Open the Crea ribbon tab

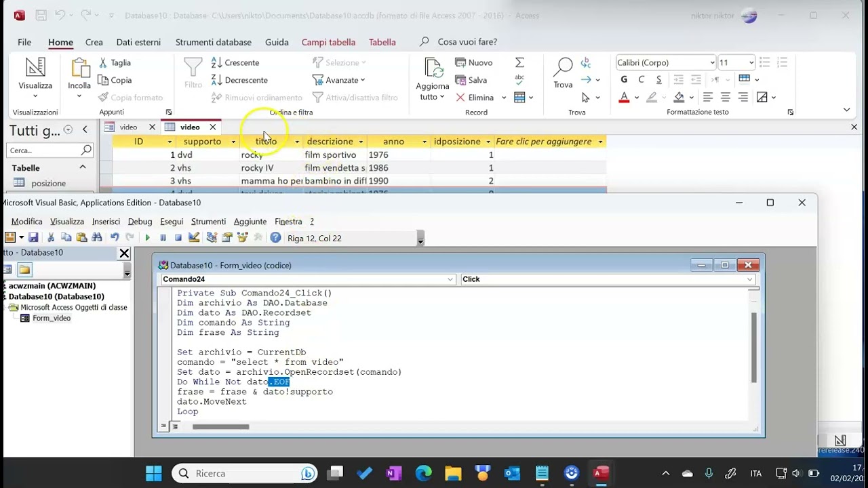point(94,42)
